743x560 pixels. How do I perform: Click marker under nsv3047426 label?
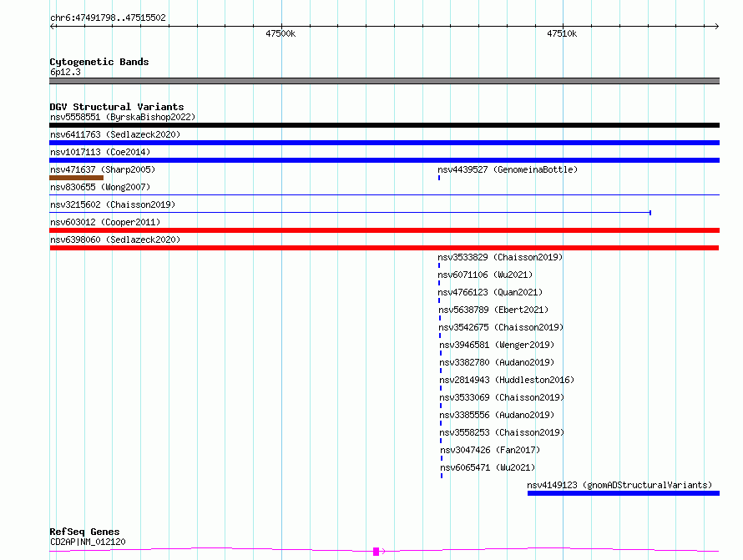tap(442, 458)
